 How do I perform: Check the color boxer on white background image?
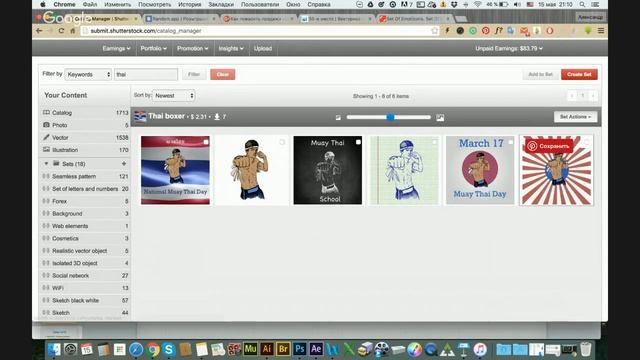tap(282, 142)
